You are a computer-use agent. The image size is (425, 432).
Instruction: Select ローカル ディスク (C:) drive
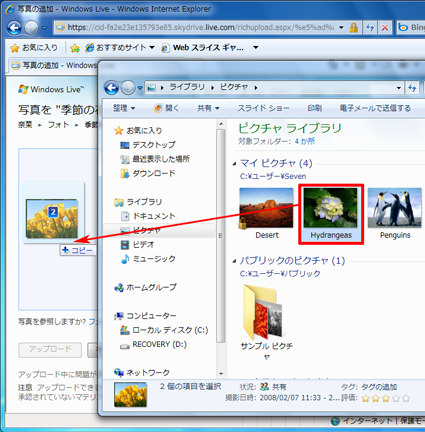pyautogui.click(x=164, y=330)
